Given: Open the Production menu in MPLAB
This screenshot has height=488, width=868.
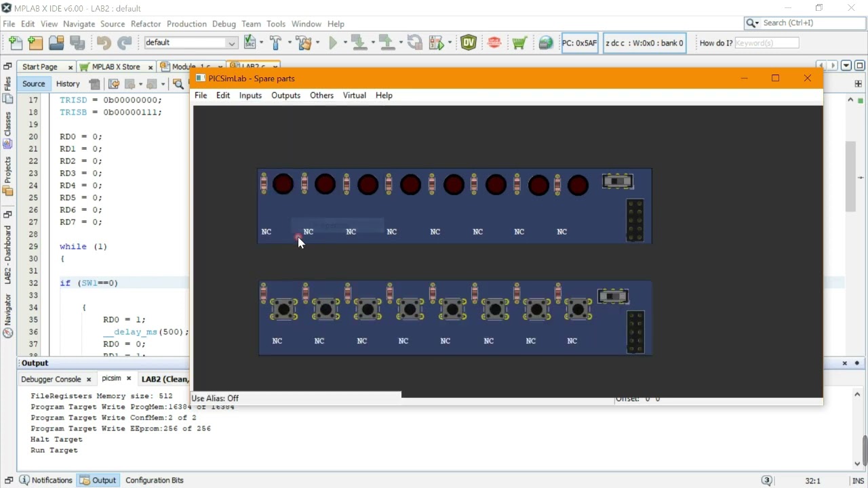Looking at the screenshot, I should (186, 24).
